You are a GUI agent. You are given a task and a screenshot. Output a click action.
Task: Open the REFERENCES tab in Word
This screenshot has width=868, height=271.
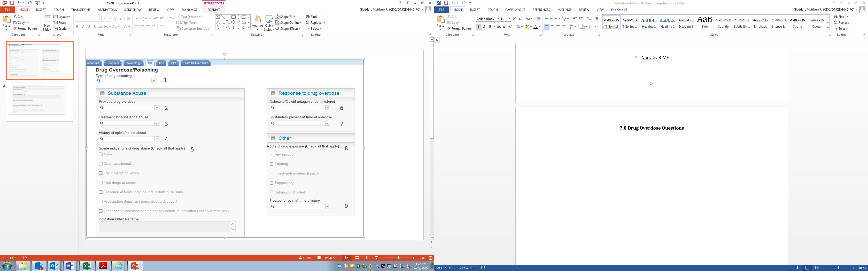tap(541, 10)
